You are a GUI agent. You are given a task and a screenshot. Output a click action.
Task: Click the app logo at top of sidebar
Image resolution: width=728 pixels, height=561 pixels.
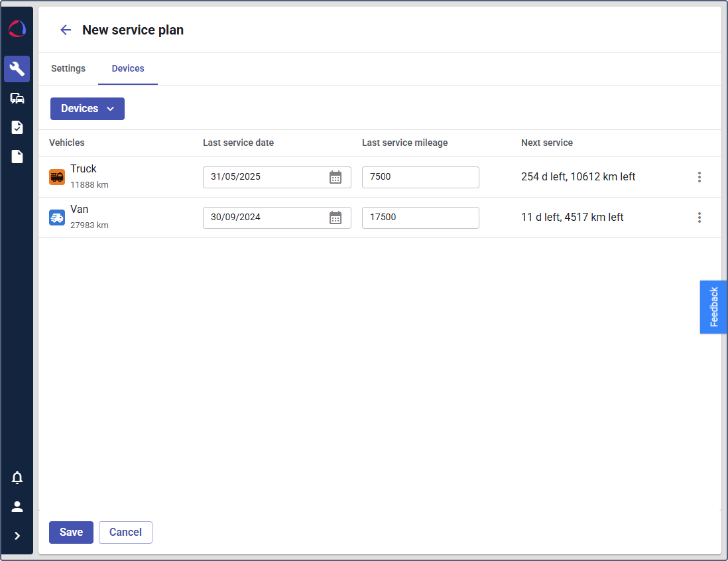pos(17,29)
